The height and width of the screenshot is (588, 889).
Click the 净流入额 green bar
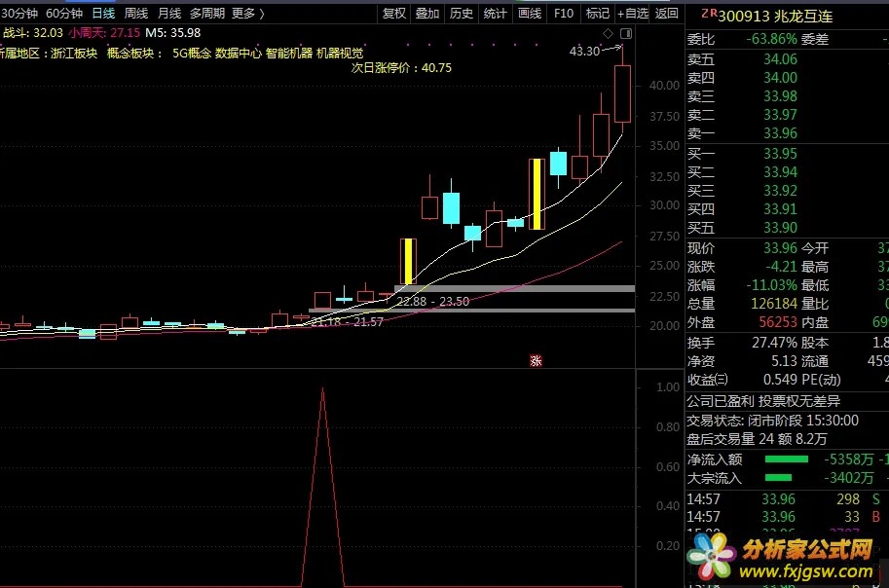pos(787,459)
